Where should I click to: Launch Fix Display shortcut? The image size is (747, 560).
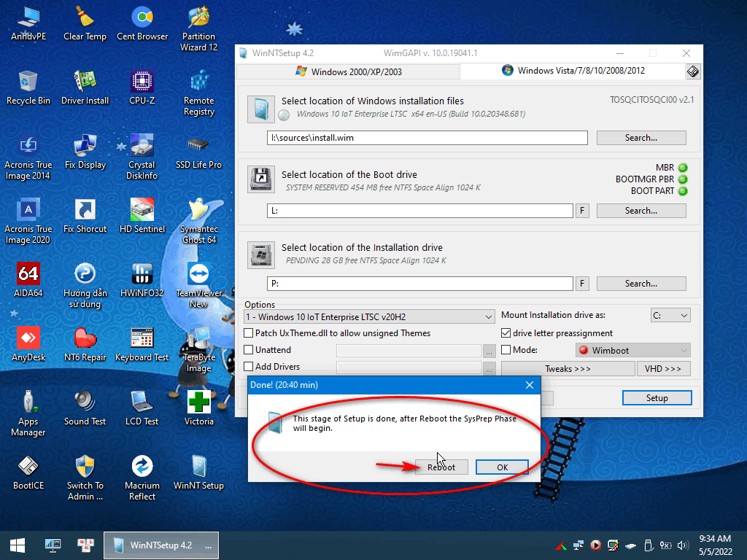click(x=85, y=152)
